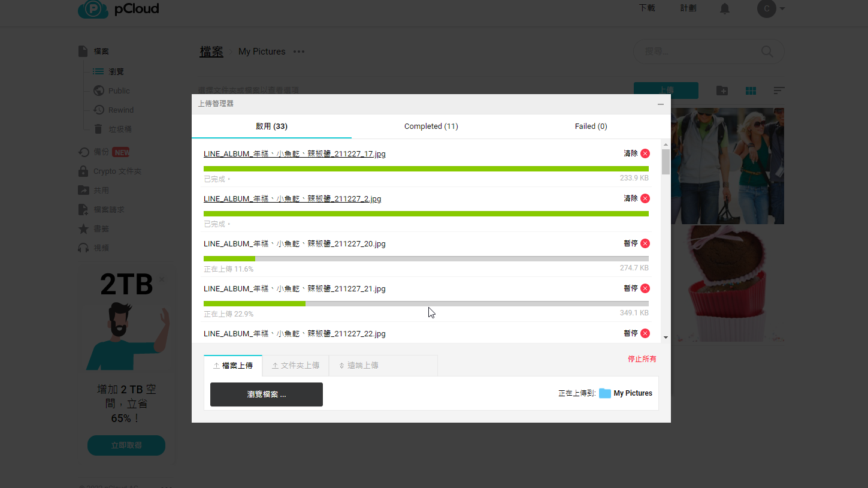
Task: Select the 文件夾上傳 folder upload tab
Action: click(x=295, y=365)
